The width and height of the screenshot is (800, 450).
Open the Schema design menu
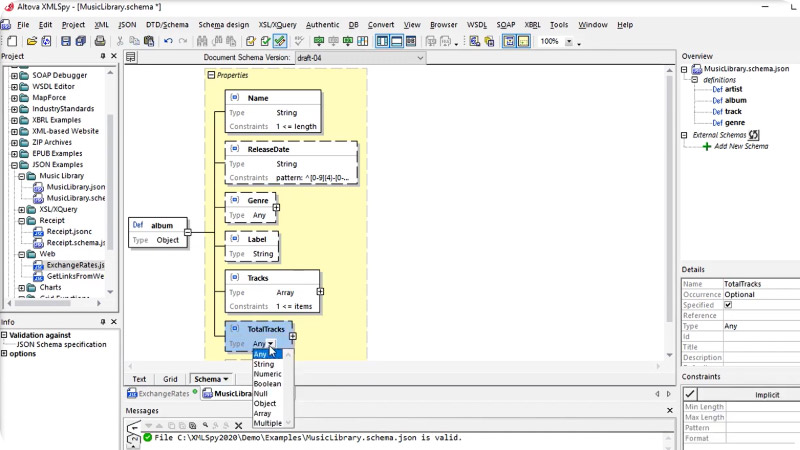(x=223, y=24)
